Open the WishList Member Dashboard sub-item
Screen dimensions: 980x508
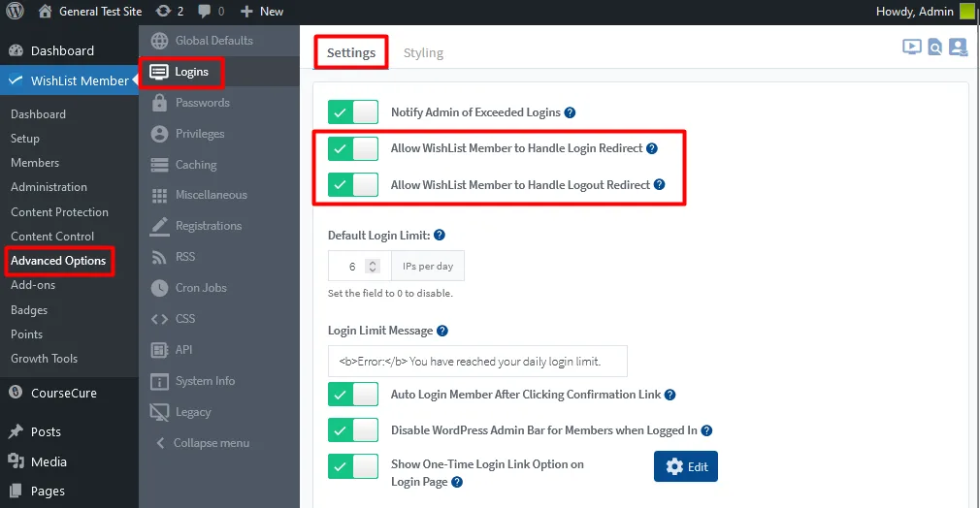(38, 114)
